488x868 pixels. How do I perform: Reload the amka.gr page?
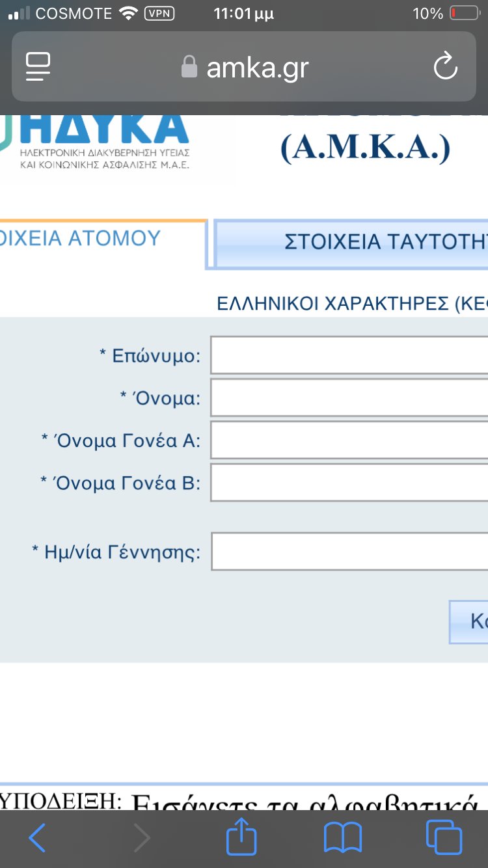tap(446, 66)
